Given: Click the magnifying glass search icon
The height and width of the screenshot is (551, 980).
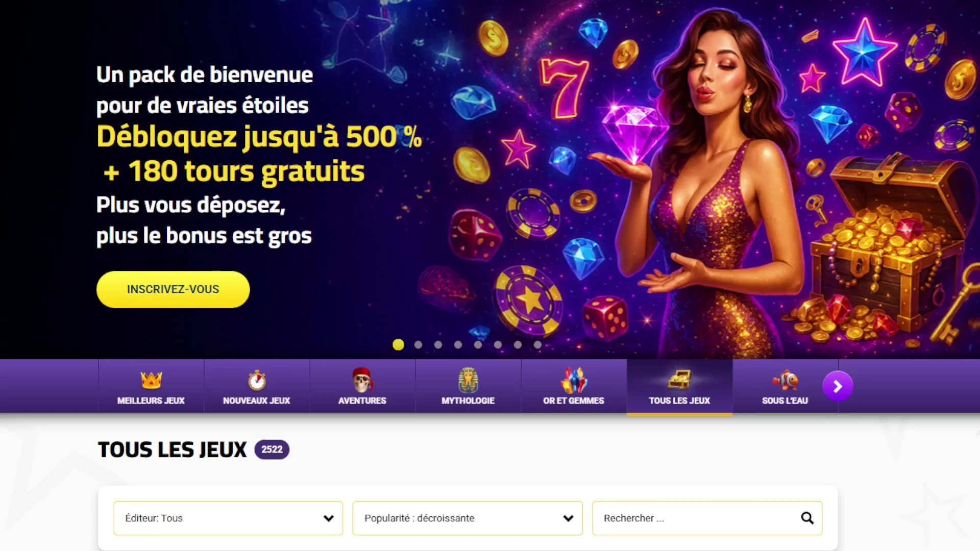Looking at the screenshot, I should pyautogui.click(x=807, y=518).
